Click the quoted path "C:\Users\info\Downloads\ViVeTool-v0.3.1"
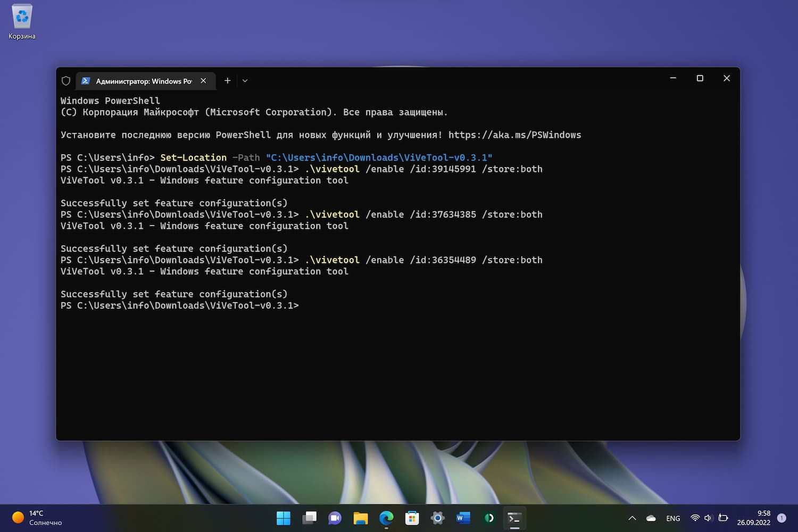This screenshot has height=532, width=798. [x=379, y=157]
